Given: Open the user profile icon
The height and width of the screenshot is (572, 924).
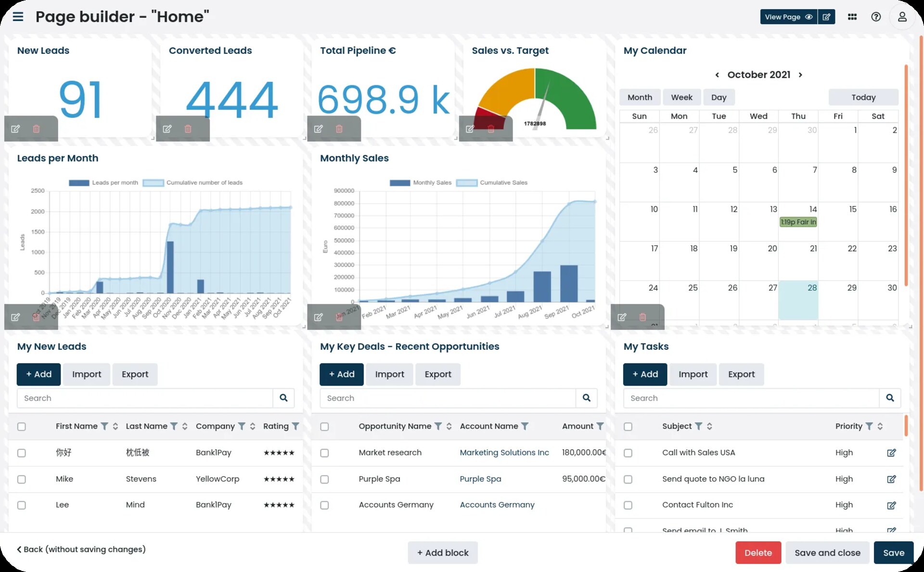Looking at the screenshot, I should click(x=902, y=17).
